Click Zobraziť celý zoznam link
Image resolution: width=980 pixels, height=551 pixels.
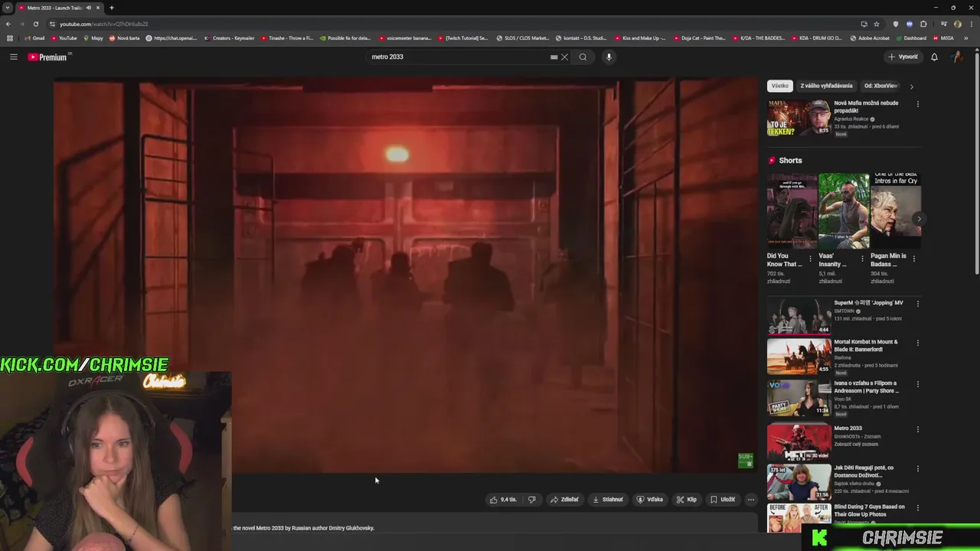[x=856, y=445]
